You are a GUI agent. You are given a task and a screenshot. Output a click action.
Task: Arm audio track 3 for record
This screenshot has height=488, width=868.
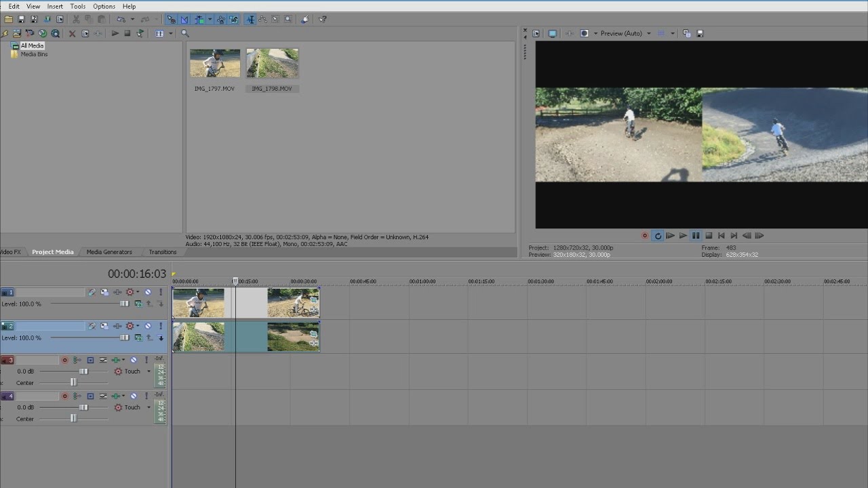point(64,360)
